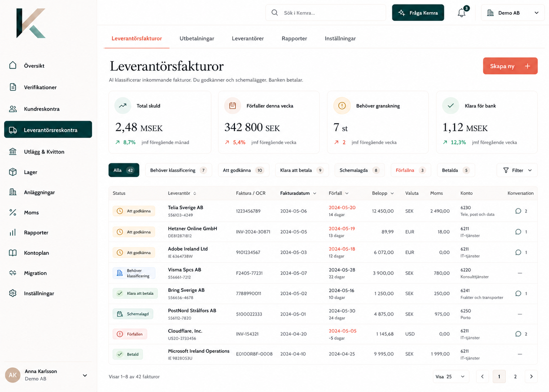Filter by Förfallna chip

[411, 170]
